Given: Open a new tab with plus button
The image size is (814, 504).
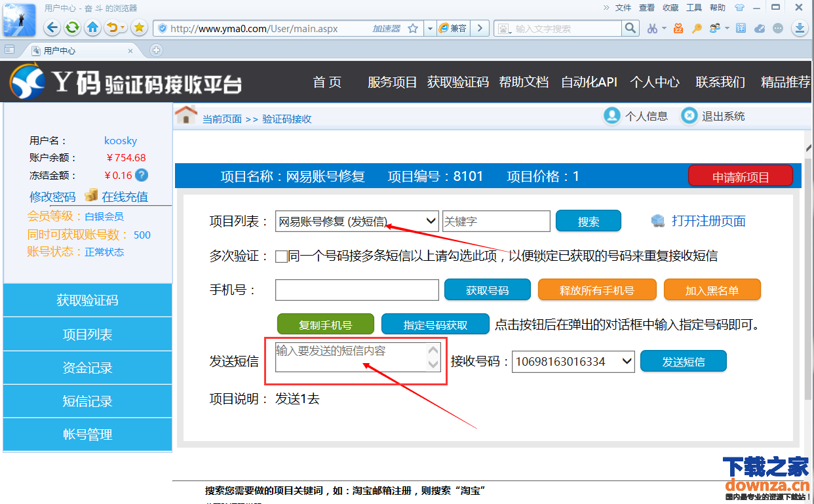Looking at the screenshot, I should (156, 50).
